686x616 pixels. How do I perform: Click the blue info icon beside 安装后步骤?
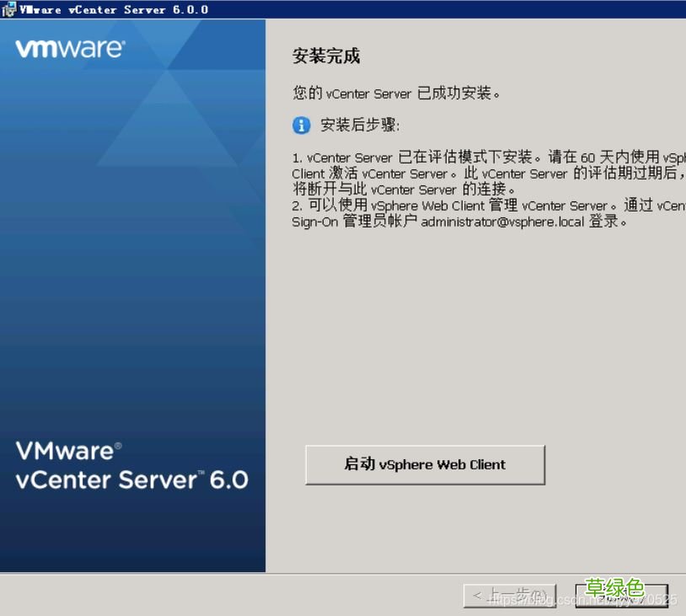coord(302,125)
